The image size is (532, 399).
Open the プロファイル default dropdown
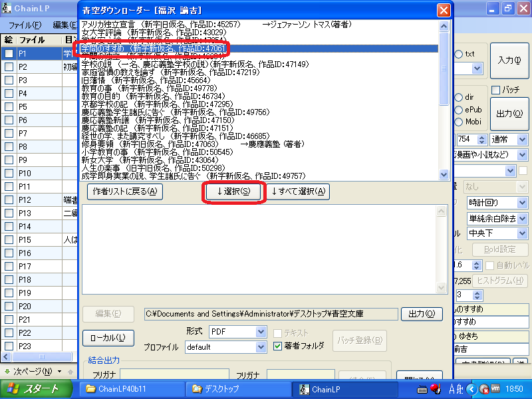(261, 346)
